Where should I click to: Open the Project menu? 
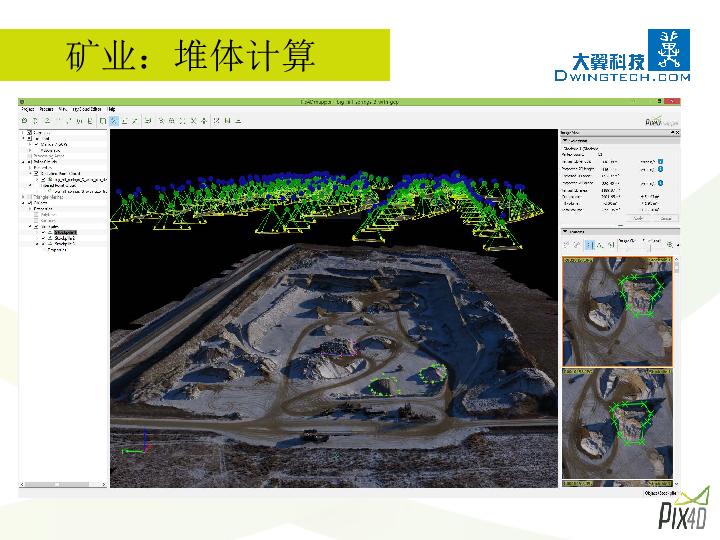[x=28, y=108]
